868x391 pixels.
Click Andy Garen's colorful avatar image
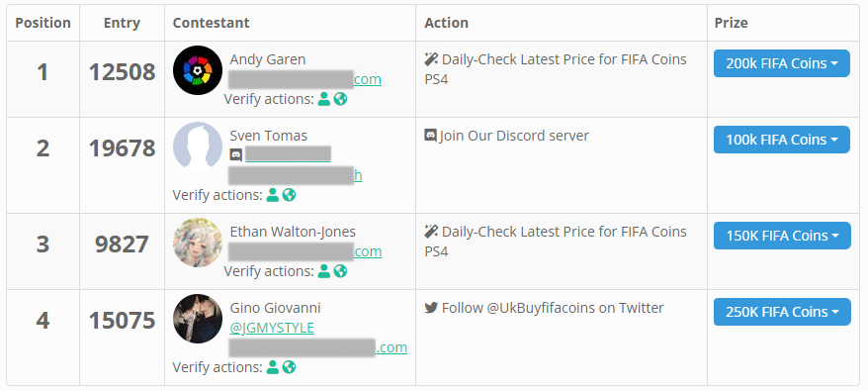[x=198, y=70]
